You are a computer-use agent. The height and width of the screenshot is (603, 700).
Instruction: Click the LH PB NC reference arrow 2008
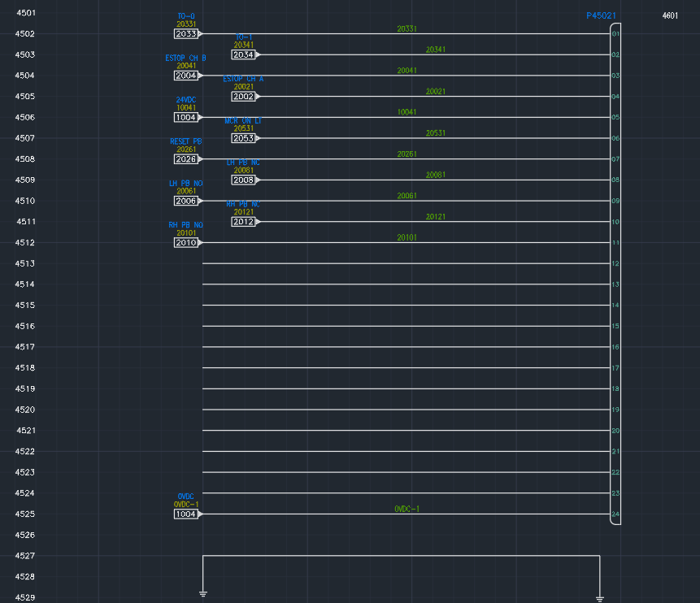point(245,180)
